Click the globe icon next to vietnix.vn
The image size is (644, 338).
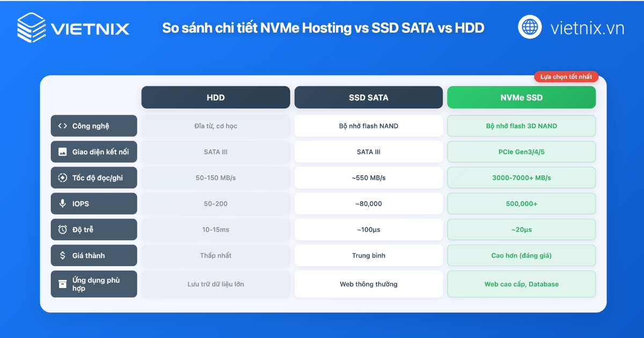coord(529,27)
